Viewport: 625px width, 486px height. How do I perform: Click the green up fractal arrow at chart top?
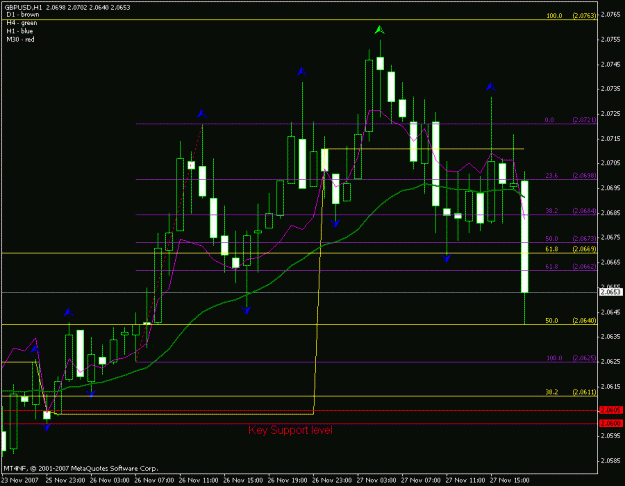tap(379, 30)
